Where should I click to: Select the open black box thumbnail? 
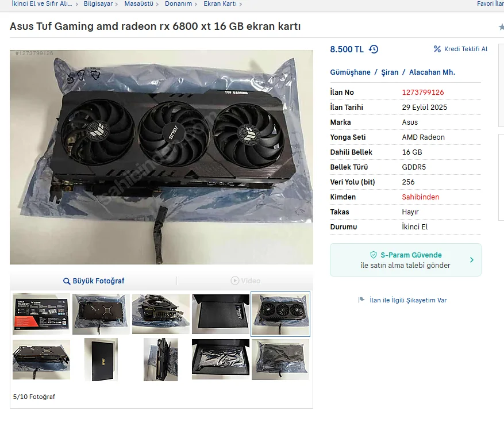point(221,314)
